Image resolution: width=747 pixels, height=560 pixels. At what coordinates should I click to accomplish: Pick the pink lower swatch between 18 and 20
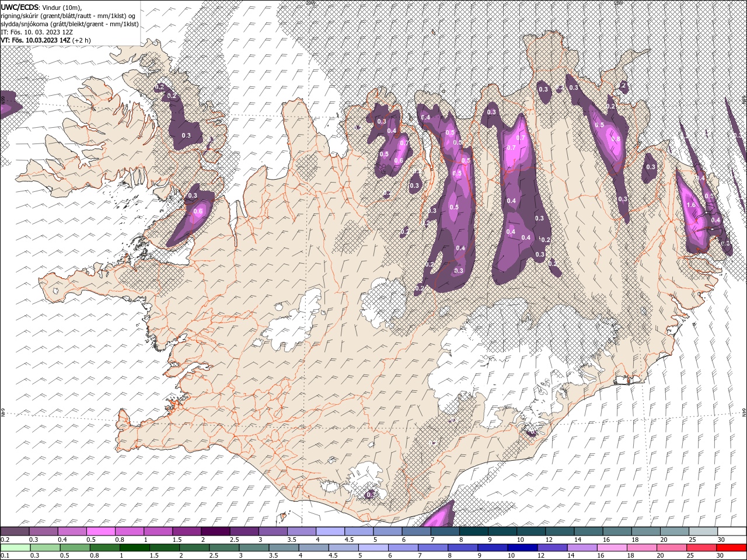[x=641, y=548]
